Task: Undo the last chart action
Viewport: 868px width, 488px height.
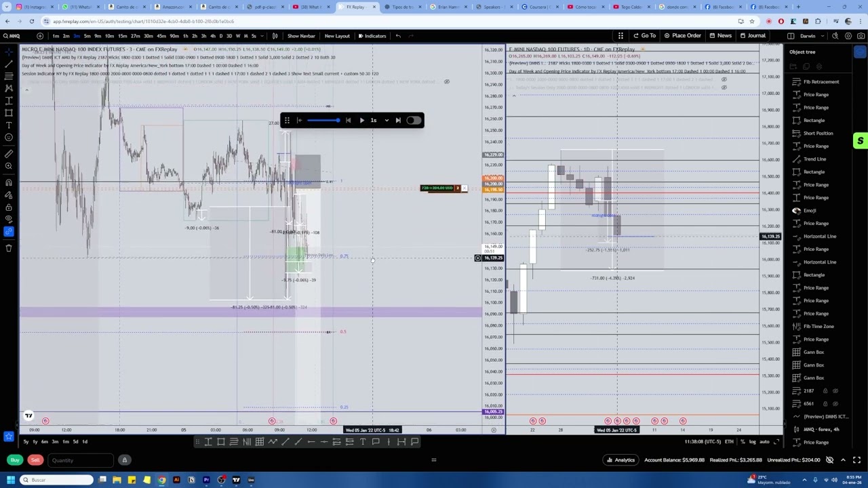Action: coord(398,36)
